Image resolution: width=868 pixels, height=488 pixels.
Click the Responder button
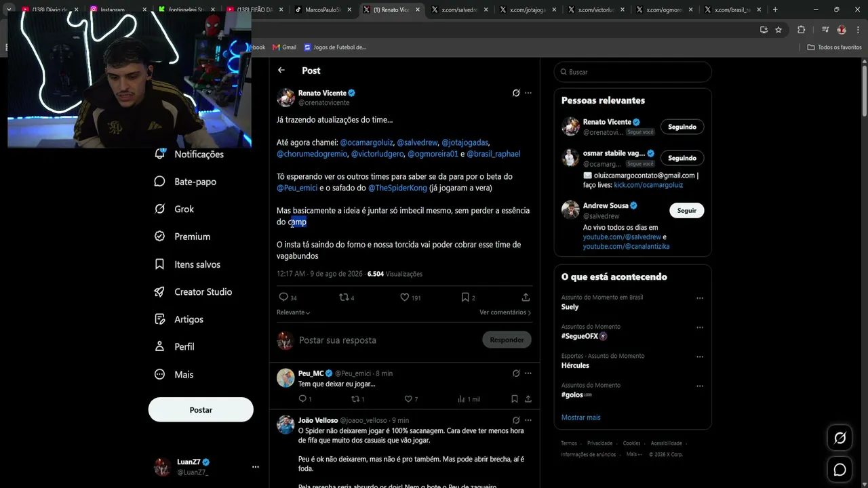pos(507,340)
